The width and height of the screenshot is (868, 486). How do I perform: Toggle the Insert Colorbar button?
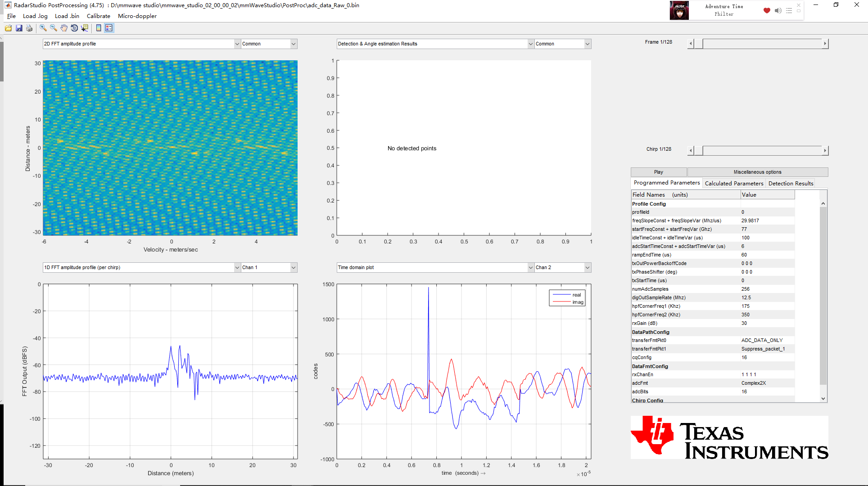click(99, 28)
